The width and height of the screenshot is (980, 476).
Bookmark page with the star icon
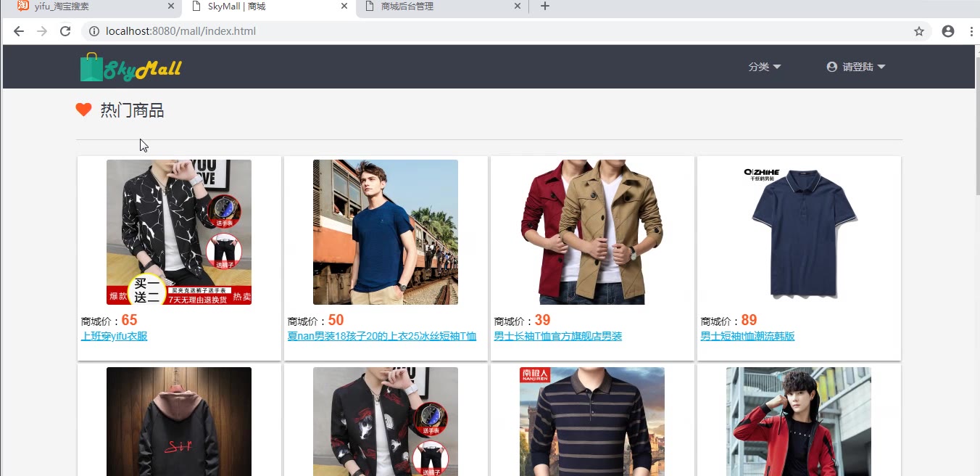tap(919, 31)
